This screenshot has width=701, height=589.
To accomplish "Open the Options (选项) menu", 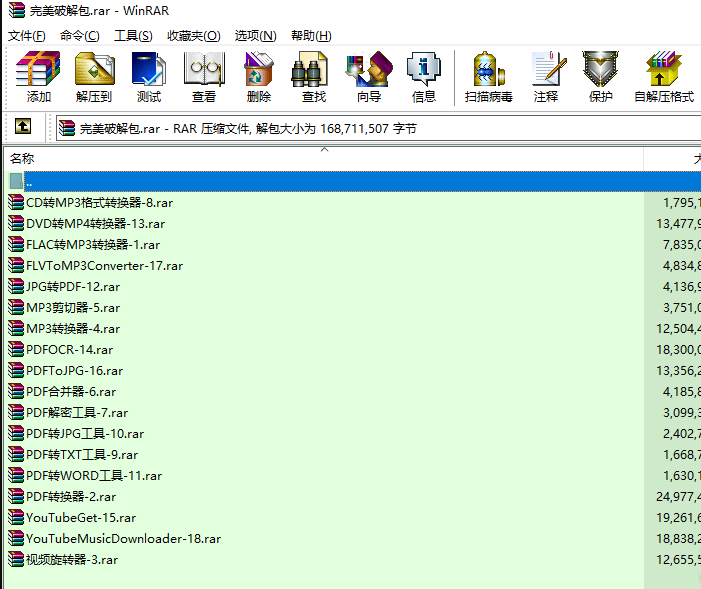I will (255, 36).
